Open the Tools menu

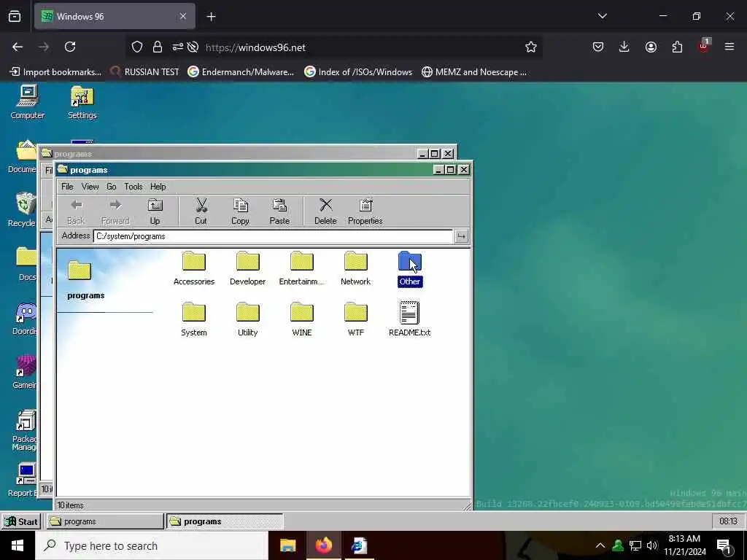point(133,187)
